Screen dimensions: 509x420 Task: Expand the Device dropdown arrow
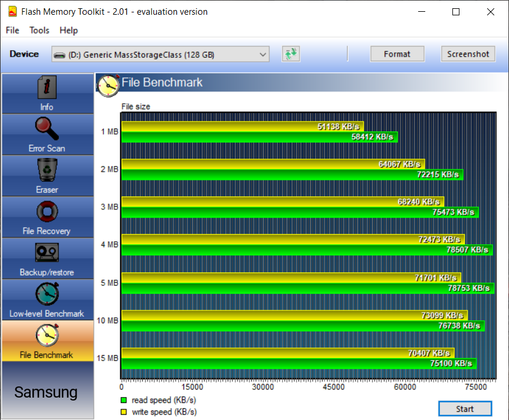(x=263, y=54)
